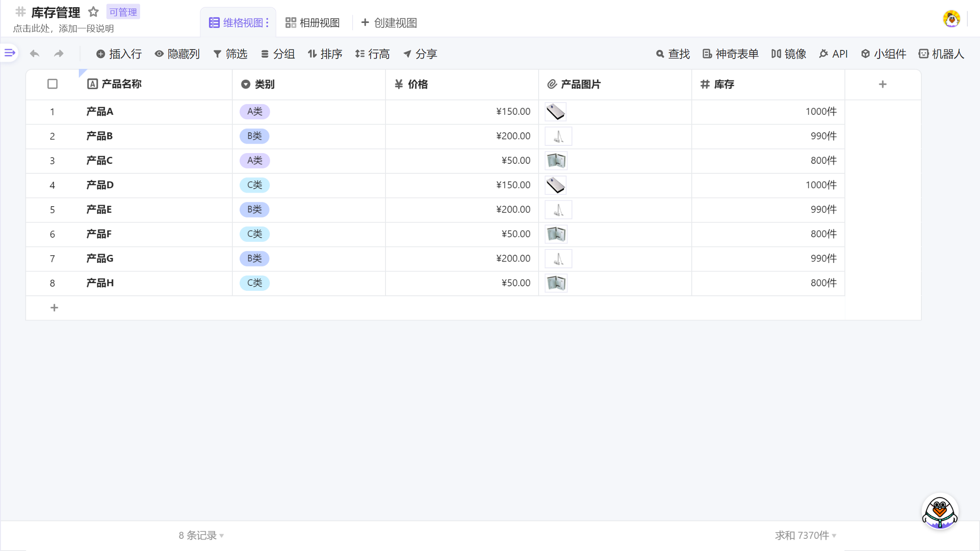Star the 库存管理 document
The height and width of the screenshot is (551, 980).
93,12
